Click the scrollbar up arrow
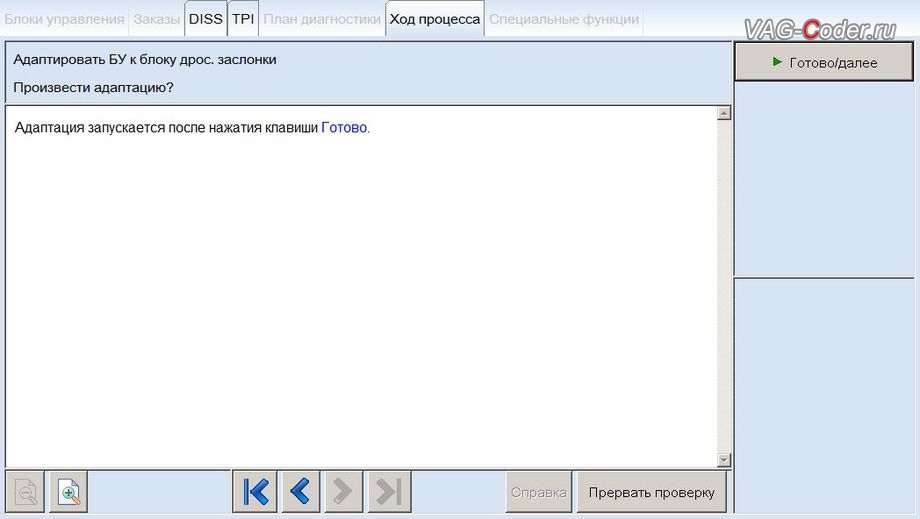Viewport: 920px width, 519px height. [x=724, y=113]
